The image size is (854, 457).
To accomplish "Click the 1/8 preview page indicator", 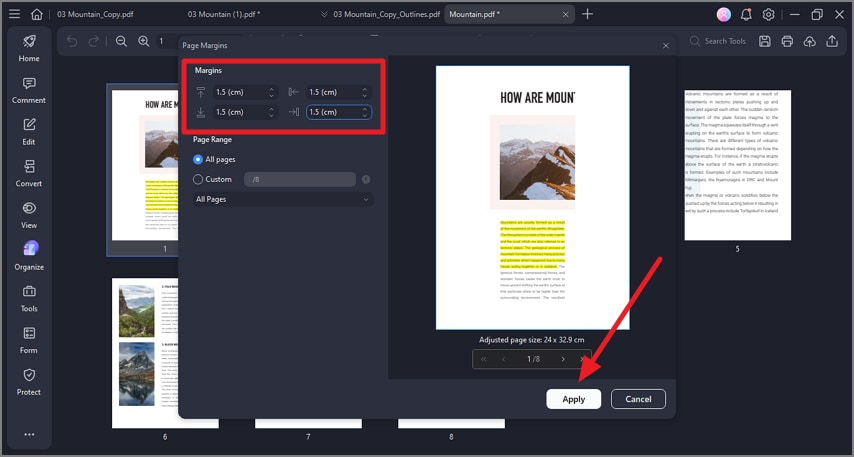I will (533, 359).
